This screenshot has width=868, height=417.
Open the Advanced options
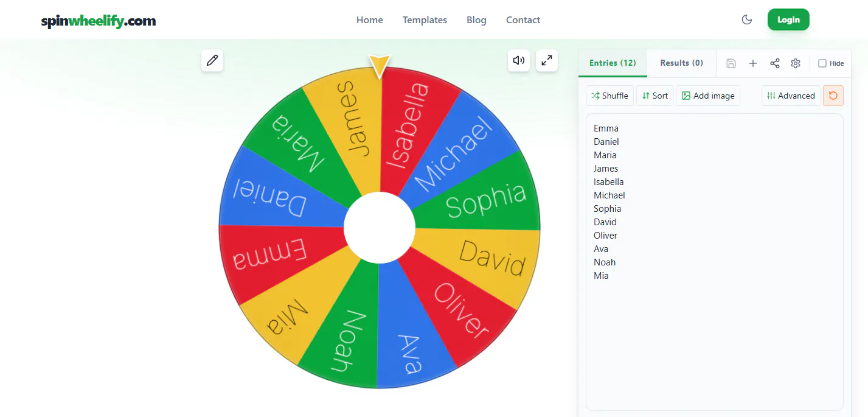(x=791, y=96)
